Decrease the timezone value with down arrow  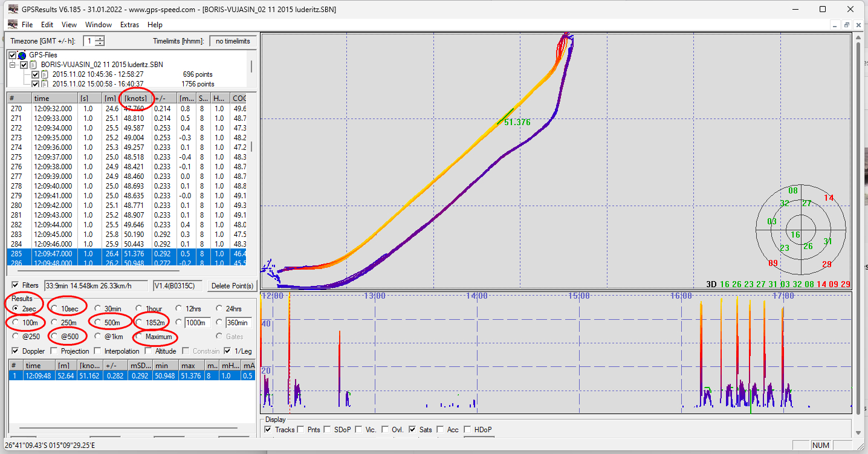pos(100,44)
